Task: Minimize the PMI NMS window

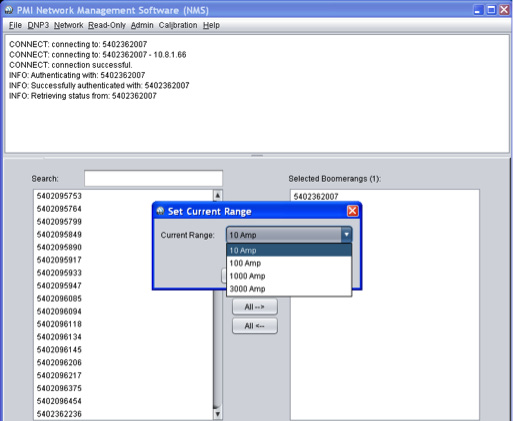Action: click(478, 10)
